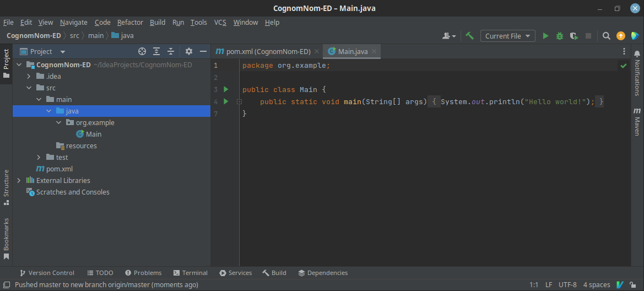This screenshot has height=291, width=644.
Task: Click the disabled Stop square icon
Action: (x=588, y=36)
